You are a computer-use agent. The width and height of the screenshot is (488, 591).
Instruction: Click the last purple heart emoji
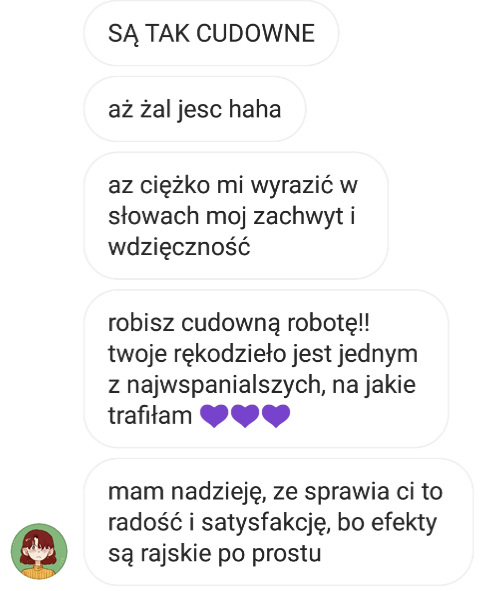point(276,416)
